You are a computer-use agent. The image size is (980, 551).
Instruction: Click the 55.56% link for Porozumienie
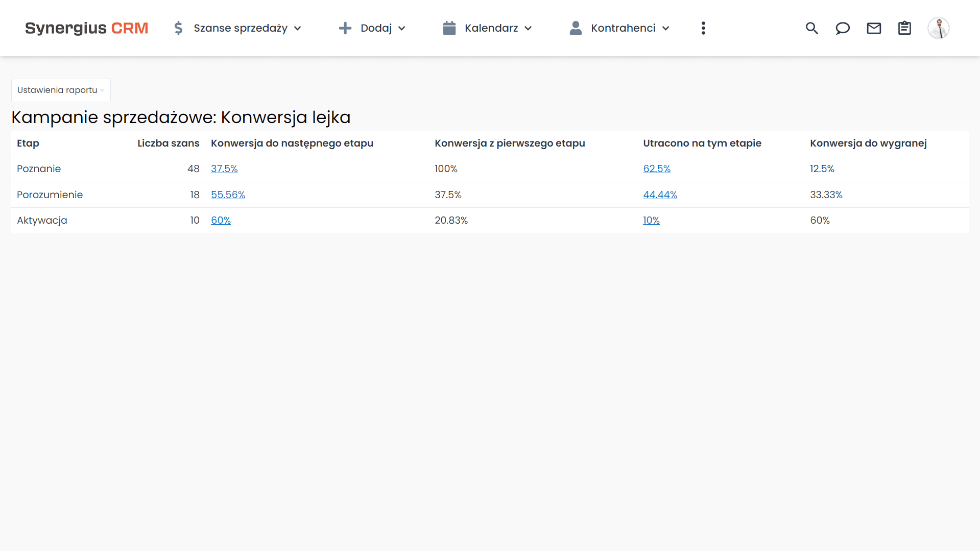click(x=228, y=195)
